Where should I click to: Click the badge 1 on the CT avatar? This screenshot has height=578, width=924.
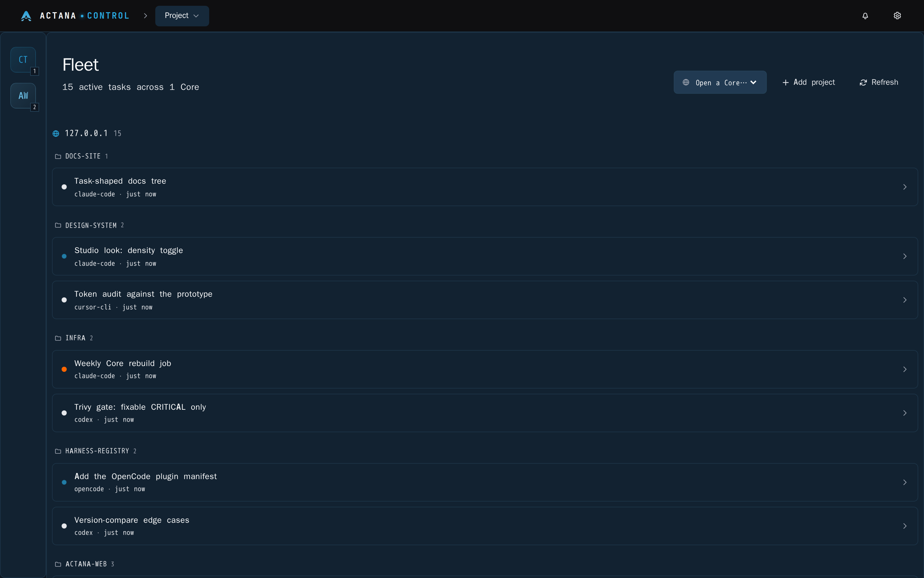pyautogui.click(x=35, y=71)
